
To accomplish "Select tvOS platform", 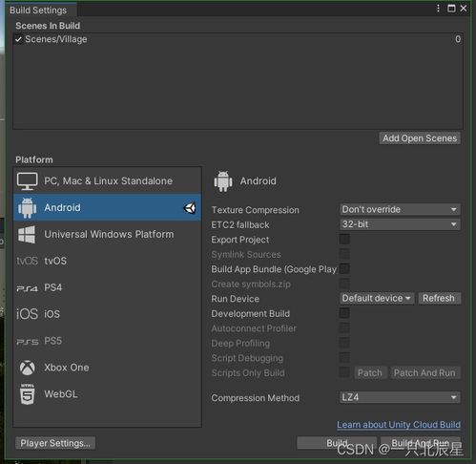I will click(x=108, y=261).
